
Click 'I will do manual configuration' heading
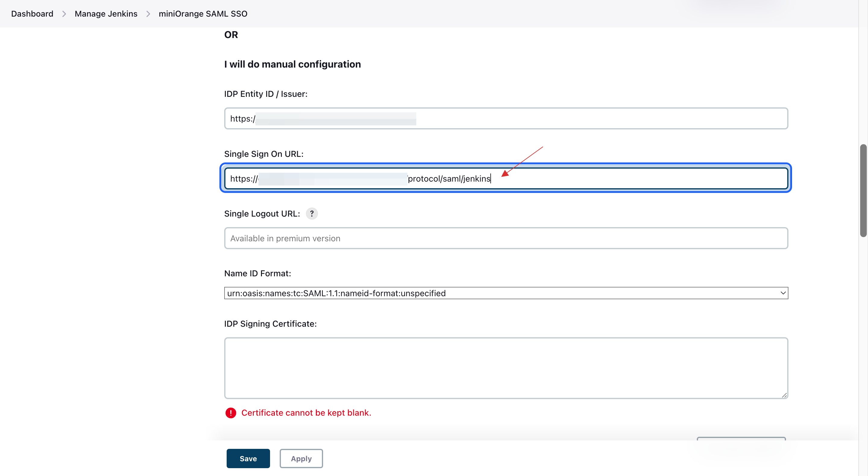coord(292,64)
